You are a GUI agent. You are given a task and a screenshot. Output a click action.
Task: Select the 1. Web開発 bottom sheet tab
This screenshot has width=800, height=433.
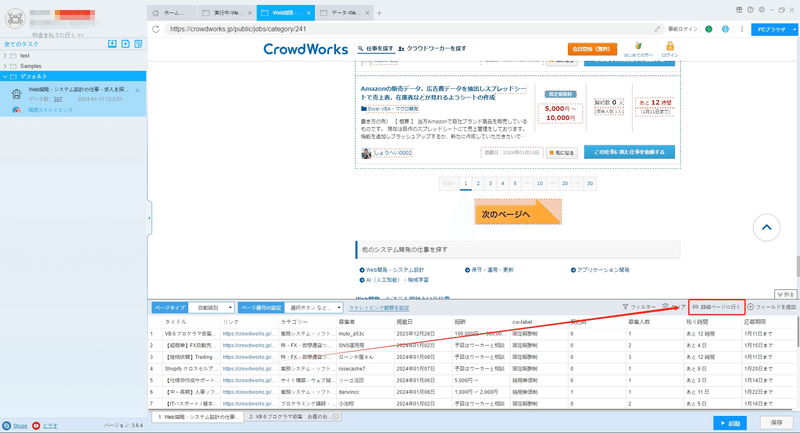[197, 417]
